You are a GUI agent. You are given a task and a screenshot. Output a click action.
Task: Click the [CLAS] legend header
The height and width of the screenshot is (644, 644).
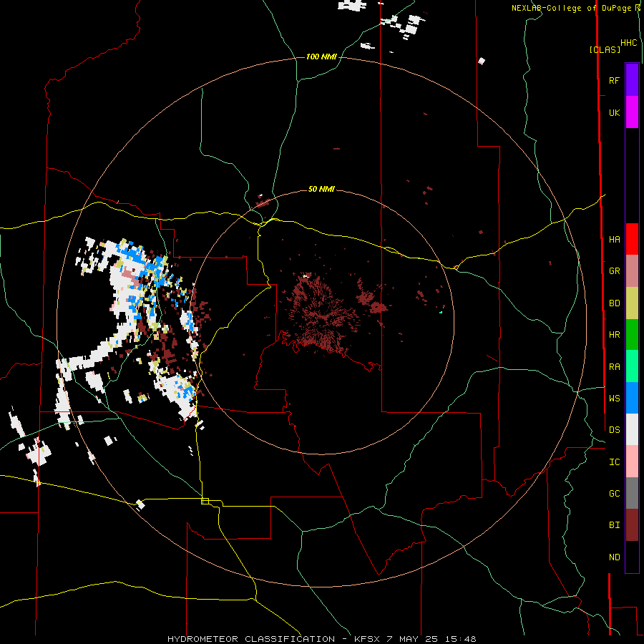coord(605,50)
